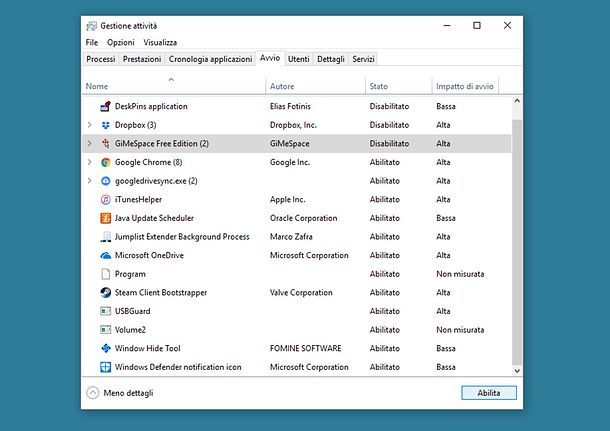Viewport: 610px width, 431px height.
Task: Switch to the Dettagli tab
Action: point(331,59)
